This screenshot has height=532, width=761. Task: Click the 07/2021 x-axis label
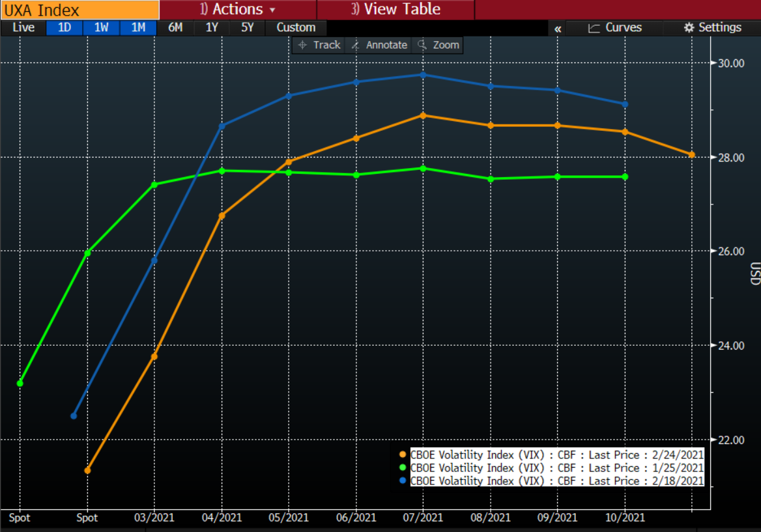tap(424, 518)
